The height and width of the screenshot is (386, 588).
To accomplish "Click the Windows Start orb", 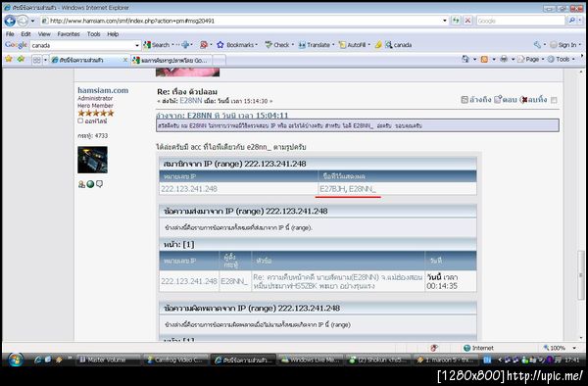I will coord(16,361).
